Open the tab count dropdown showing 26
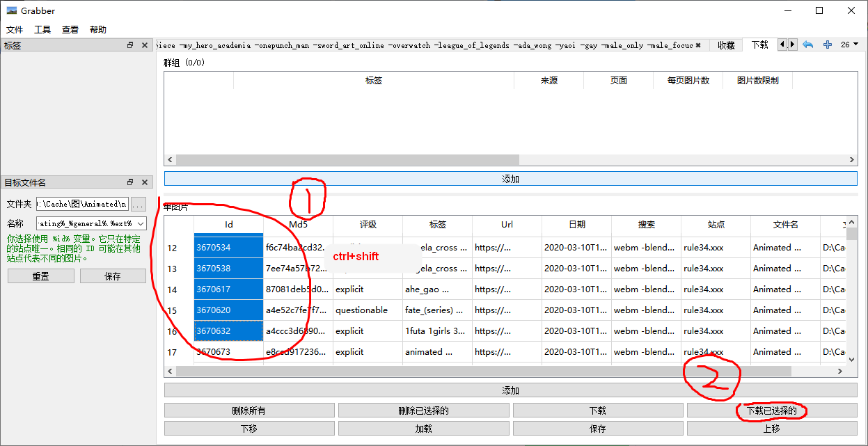This screenshot has width=868, height=446. (851, 45)
